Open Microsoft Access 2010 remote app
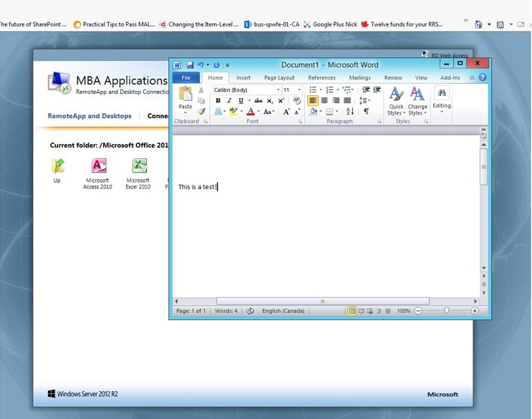This screenshot has width=532, height=419. tap(97, 173)
